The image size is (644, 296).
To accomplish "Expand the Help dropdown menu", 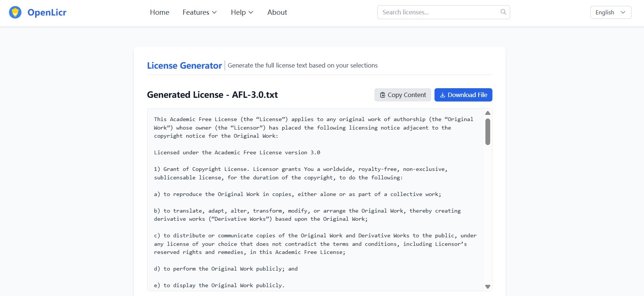I will pyautogui.click(x=242, y=12).
